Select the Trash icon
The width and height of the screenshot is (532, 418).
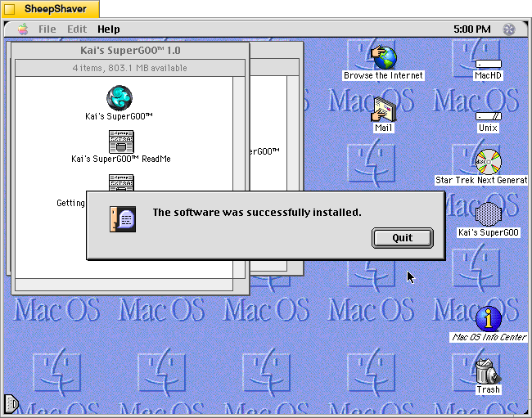tap(487, 371)
